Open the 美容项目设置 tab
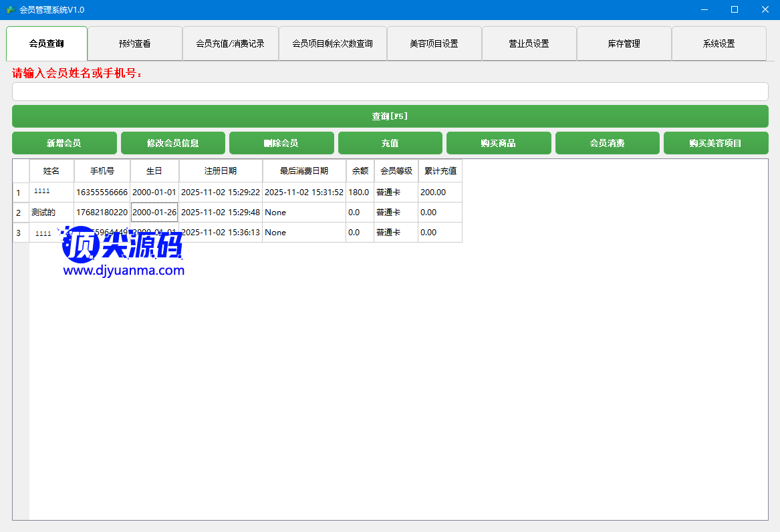The width and height of the screenshot is (780, 532). pyautogui.click(x=434, y=44)
